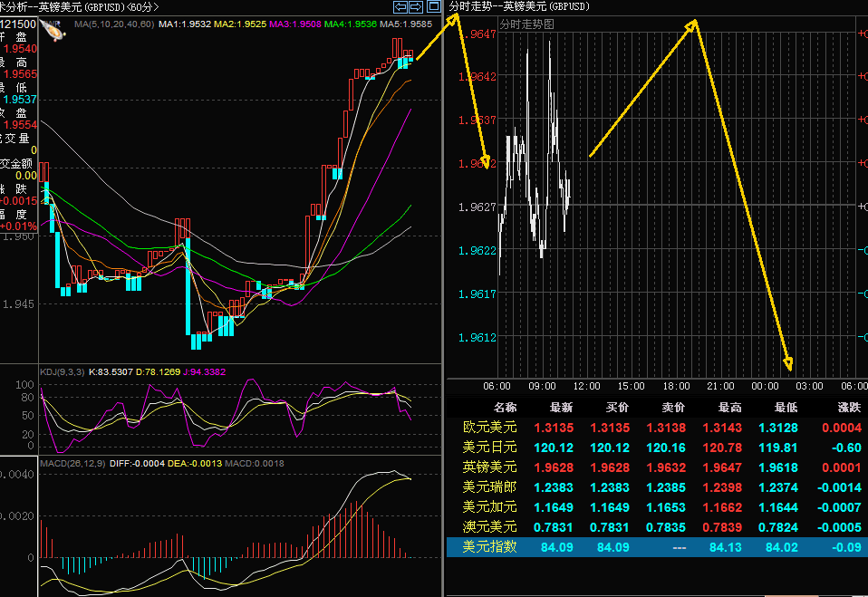This screenshot has height=597, width=868.
Task: Sort quotes by the 最高 column header
Action: pos(727,408)
